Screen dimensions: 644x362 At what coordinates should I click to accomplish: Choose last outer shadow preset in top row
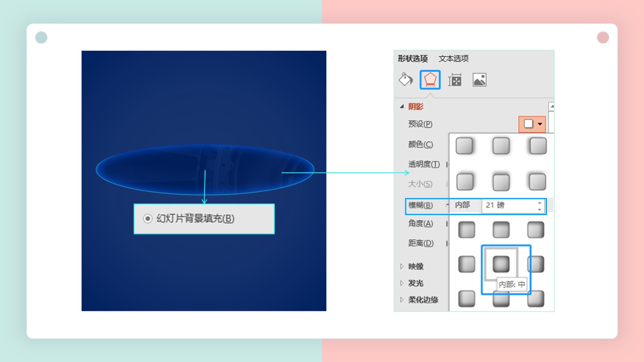538,146
